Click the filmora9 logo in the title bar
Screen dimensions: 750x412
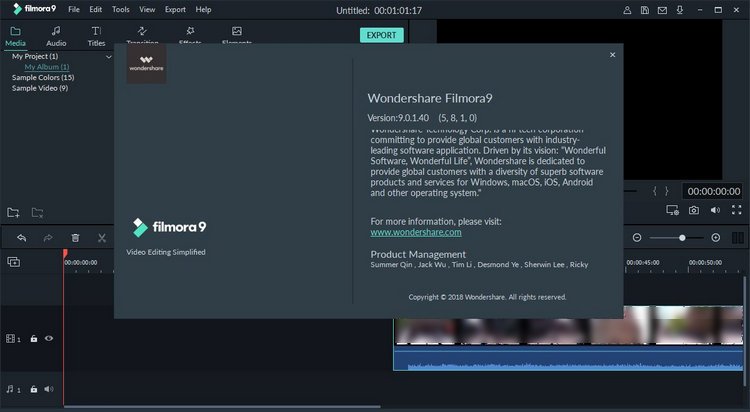(34, 9)
